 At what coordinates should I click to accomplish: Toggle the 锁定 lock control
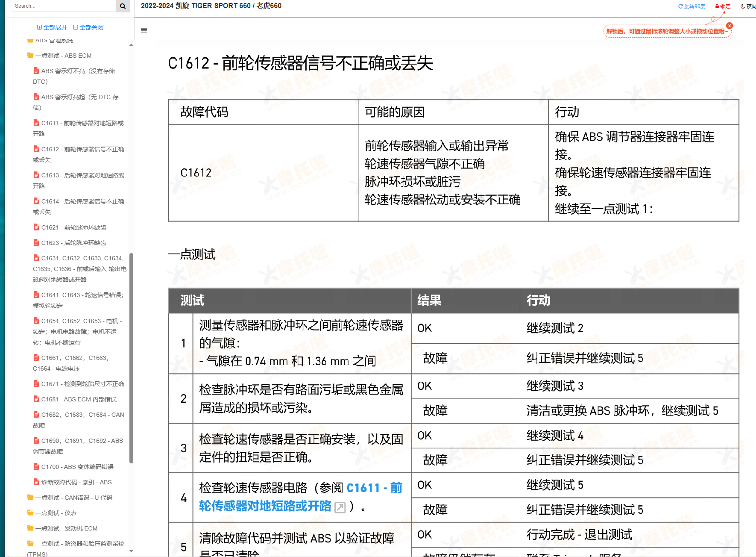723,6
